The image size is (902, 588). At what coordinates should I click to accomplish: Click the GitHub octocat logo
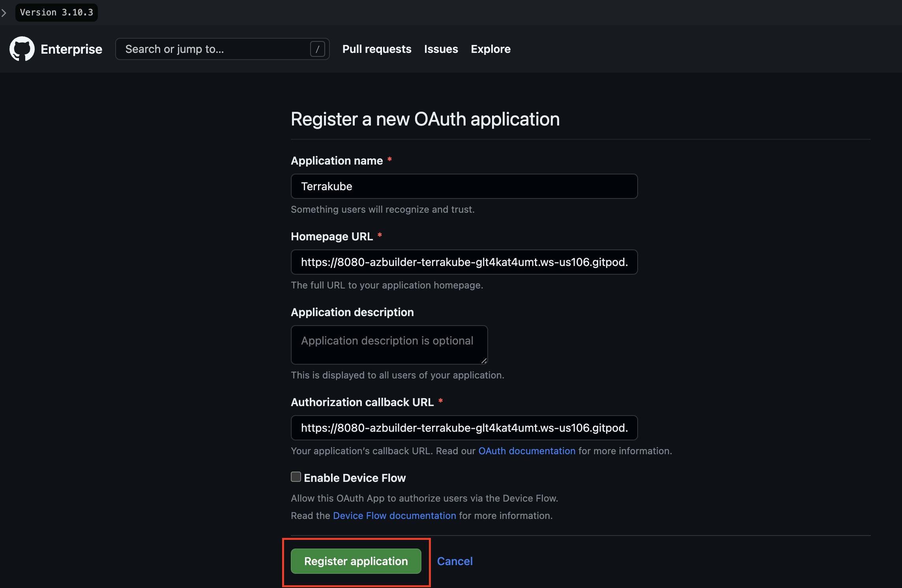[x=22, y=49]
